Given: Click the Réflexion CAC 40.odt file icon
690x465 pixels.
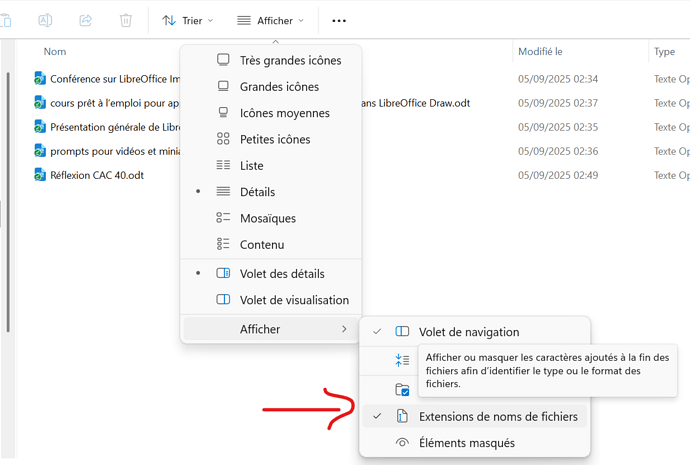Looking at the screenshot, I should [x=40, y=175].
